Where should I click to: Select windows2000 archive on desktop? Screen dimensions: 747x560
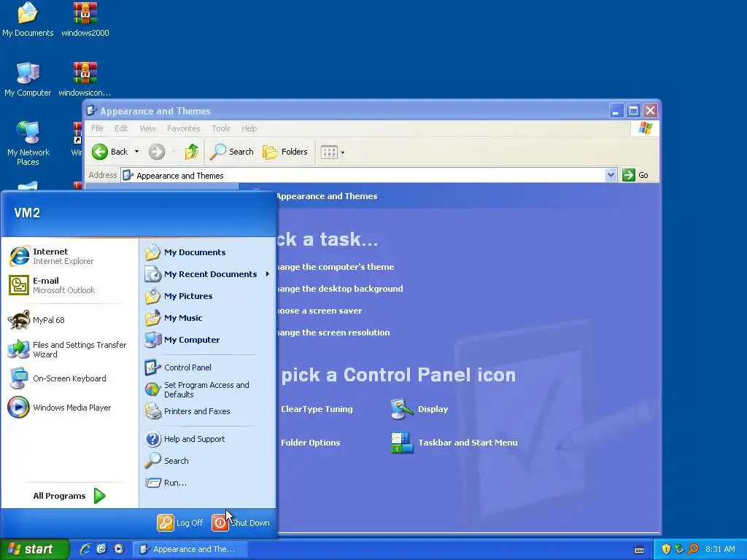[85, 20]
